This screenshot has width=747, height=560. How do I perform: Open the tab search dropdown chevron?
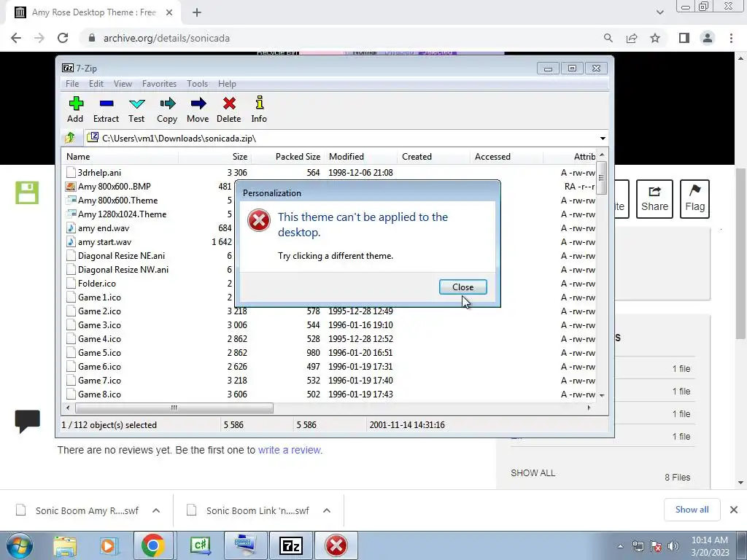[659, 12]
